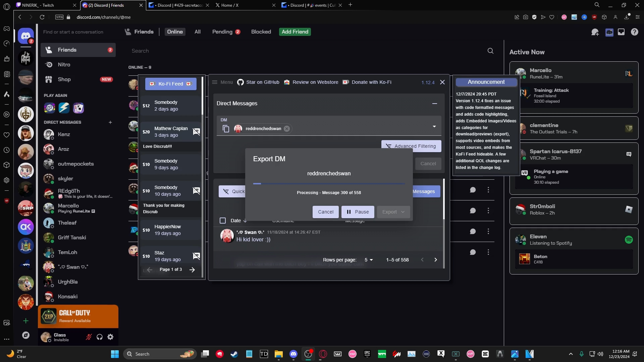Open File Explorer taskbar icon
Viewport: 644px width, 362px height.
click(x=278, y=354)
